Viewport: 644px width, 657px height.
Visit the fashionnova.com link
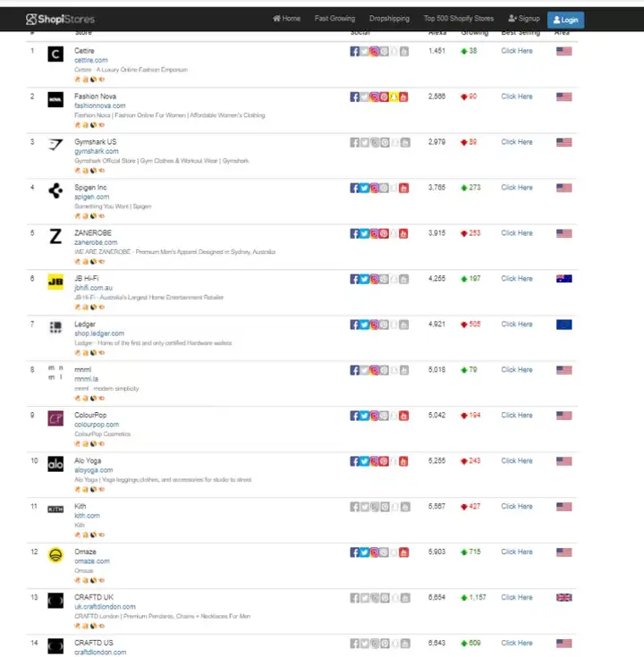coord(100,106)
